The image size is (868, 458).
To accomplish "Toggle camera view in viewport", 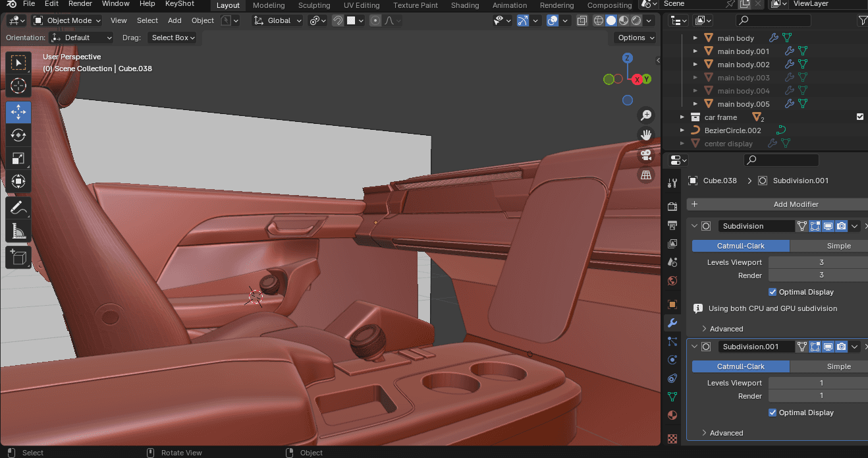I will pos(646,156).
